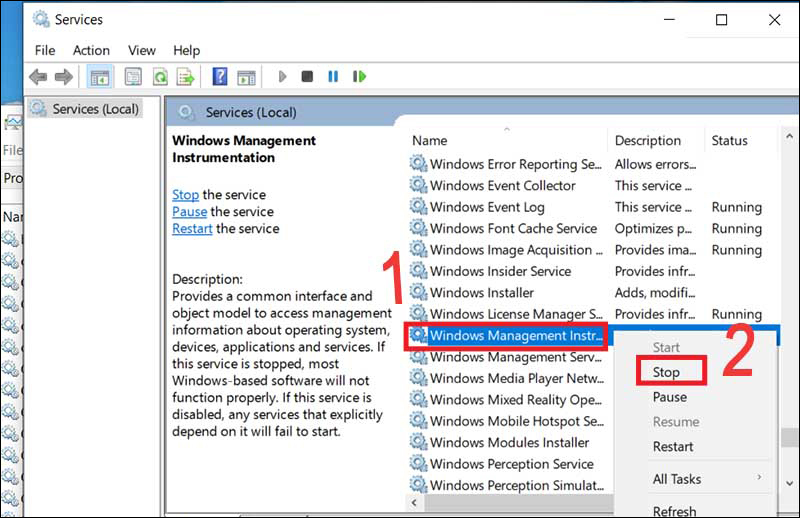Sort by the Name column header

(x=430, y=141)
